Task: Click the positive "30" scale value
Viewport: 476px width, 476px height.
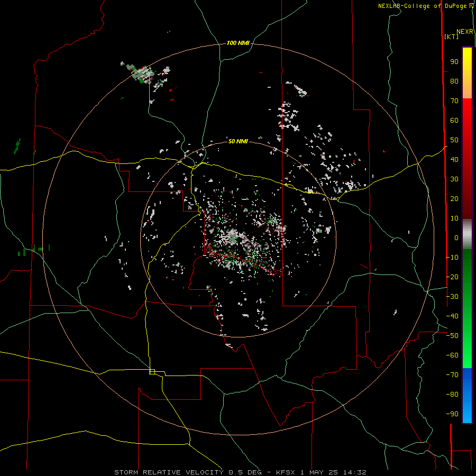Action: point(454,179)
